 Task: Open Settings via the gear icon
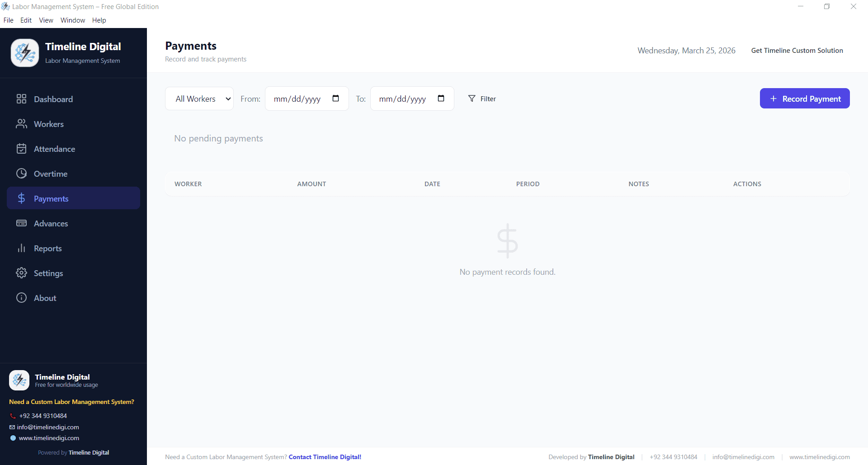22,273
